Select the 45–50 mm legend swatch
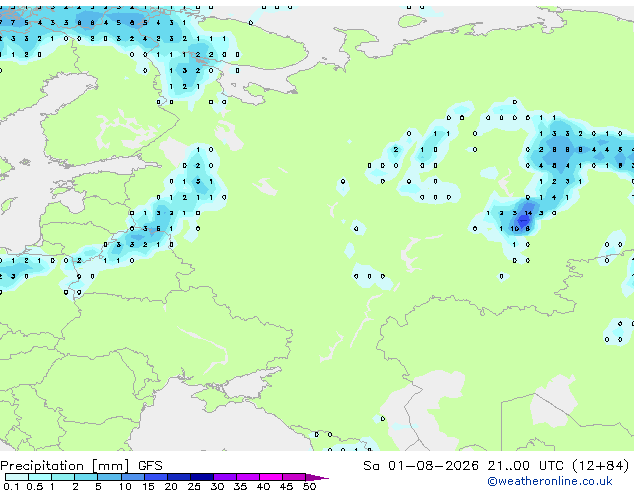The width and height of the screenshot is (634, 490). point(294,477)
